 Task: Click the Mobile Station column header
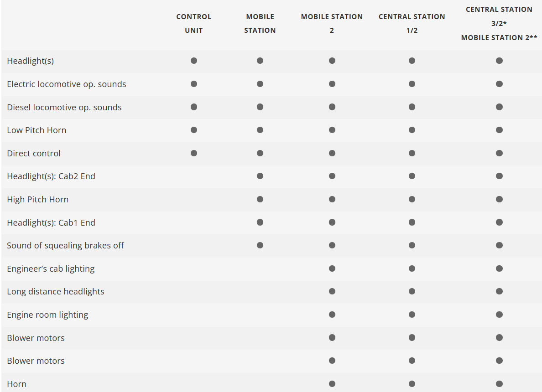click(260, 23)
